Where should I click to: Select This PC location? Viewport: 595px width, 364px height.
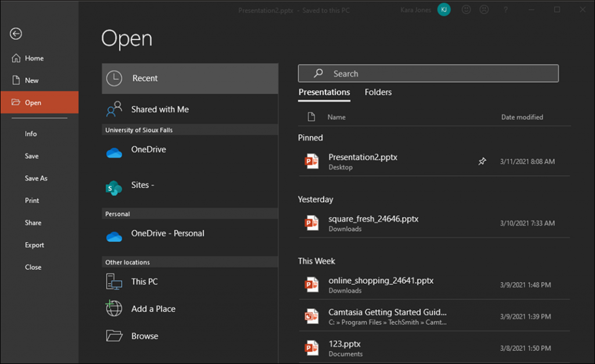pos(190,282)
